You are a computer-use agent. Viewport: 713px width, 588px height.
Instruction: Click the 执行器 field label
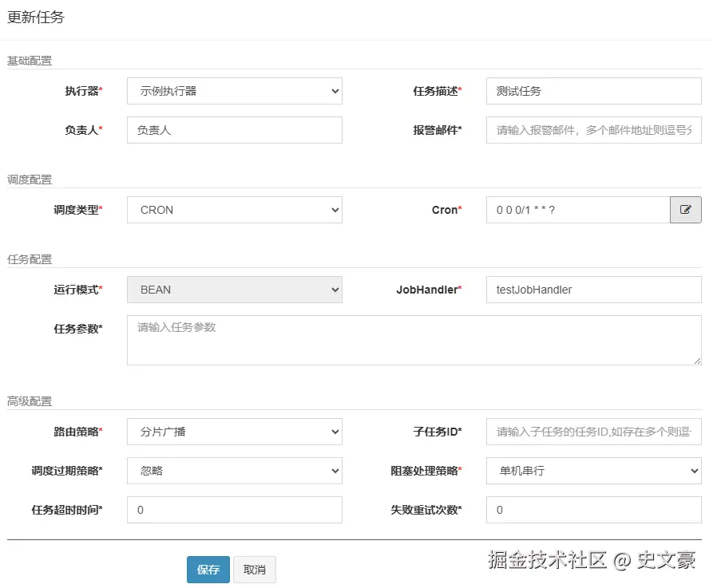(x=84, y=91)
